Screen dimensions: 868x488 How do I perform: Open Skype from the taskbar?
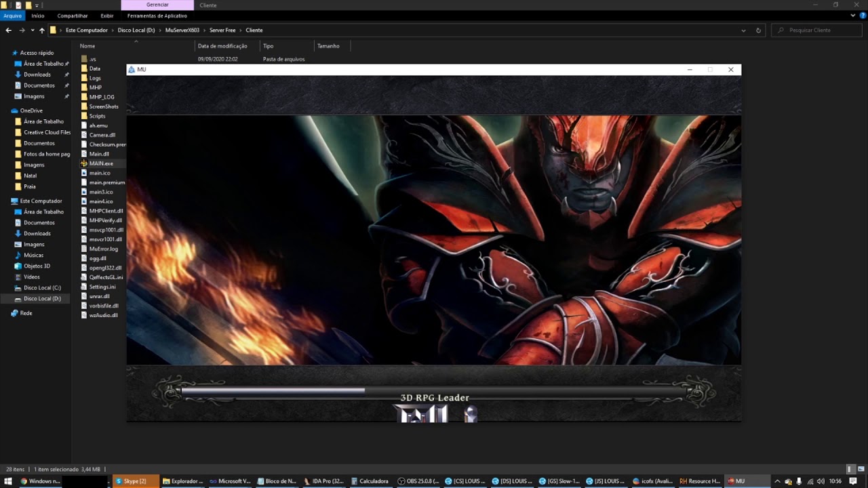click(136, 481)
